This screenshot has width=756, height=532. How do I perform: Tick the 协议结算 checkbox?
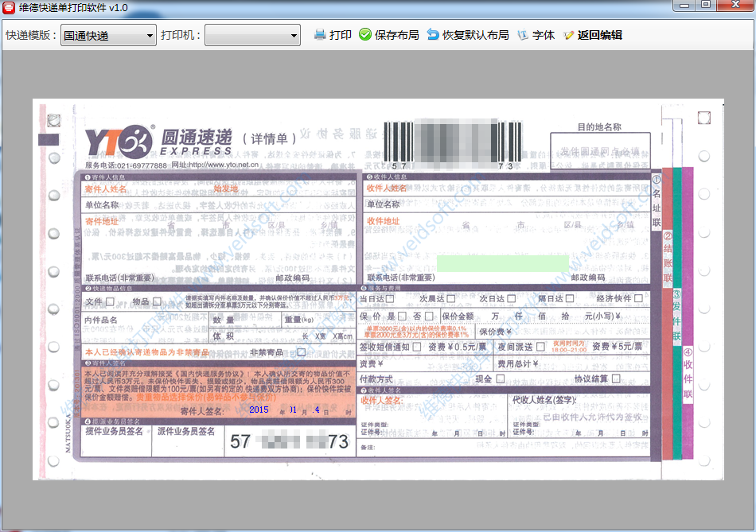616,379
